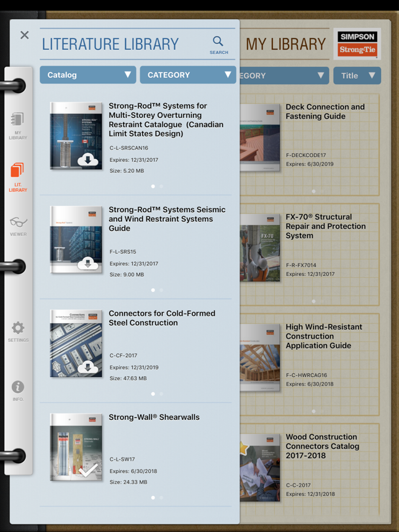Select Wood Construction Connectors Catalog 2017-2018

click(322, 446)
